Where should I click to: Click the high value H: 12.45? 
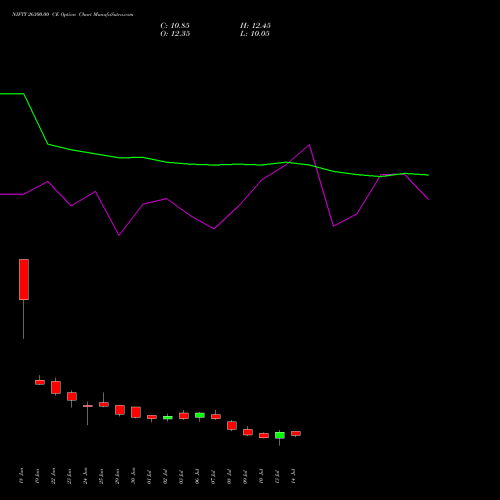point(255,26)
